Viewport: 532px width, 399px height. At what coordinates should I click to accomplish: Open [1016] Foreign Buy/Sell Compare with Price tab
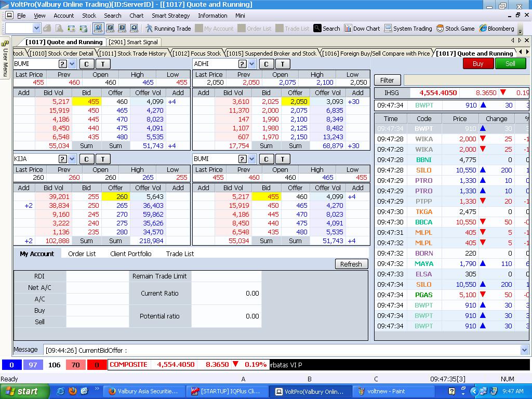coord(376,54)
